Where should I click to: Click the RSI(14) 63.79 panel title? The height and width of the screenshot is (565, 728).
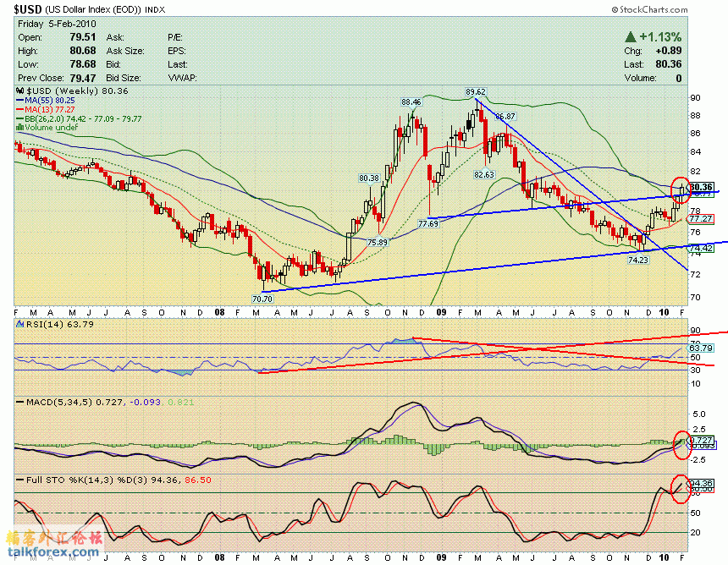pyautogui.click(x=55, y=324)
